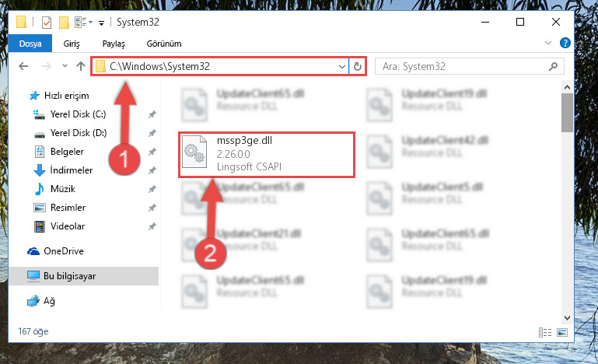598x364 pixels.
Task: Toggle pin for İndirmeler folder
Action: [152, 170]
